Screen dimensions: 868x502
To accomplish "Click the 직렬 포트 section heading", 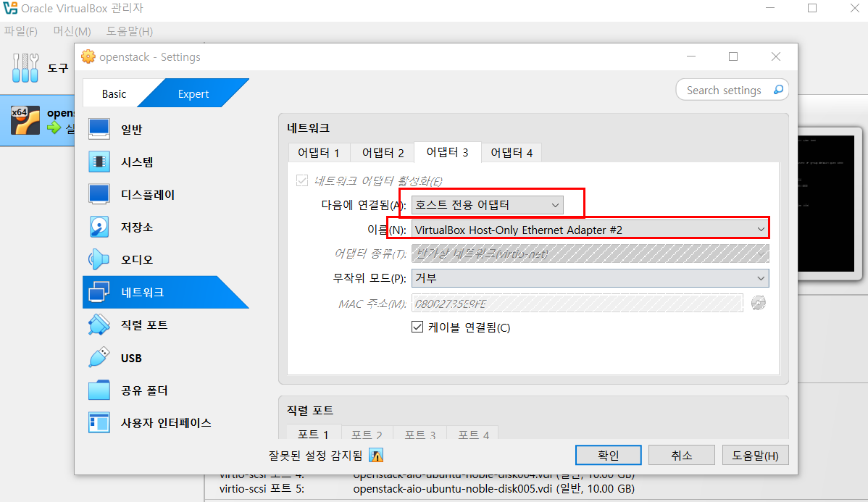I will [310, 410].
